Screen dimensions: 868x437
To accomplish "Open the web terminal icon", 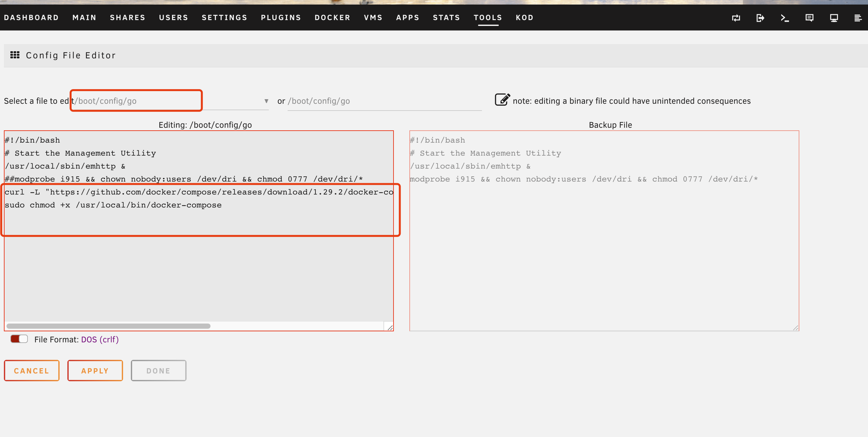I will click(785, 18).
